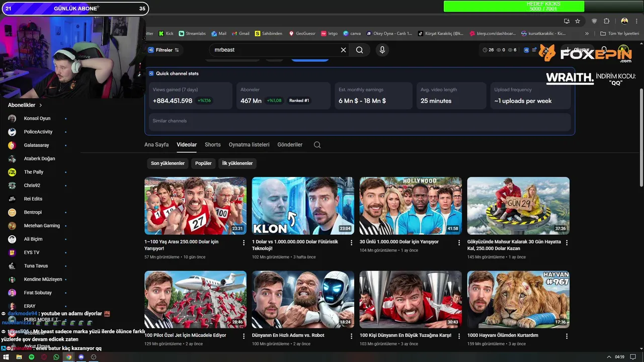Select the İlk yüklenenler sort chip
The image size is (644, 362).
tap(237, 163)
